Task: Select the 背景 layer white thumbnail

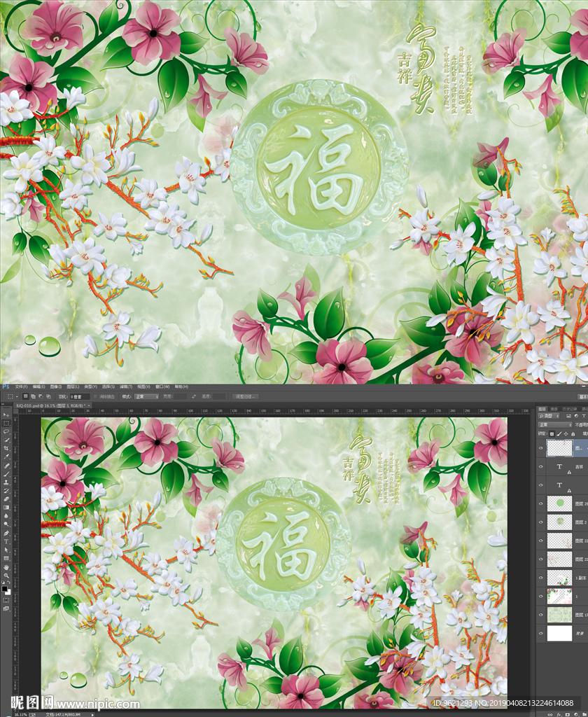Action: (560, 633)
